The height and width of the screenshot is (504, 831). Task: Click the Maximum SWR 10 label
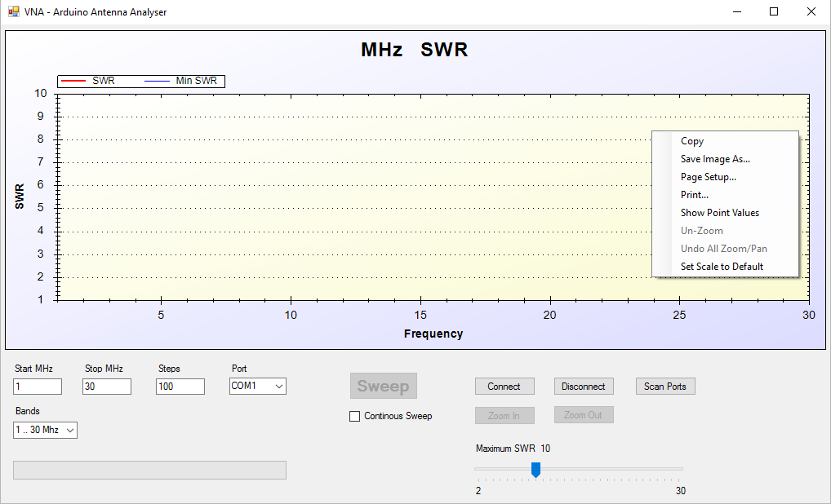(513, 449)
